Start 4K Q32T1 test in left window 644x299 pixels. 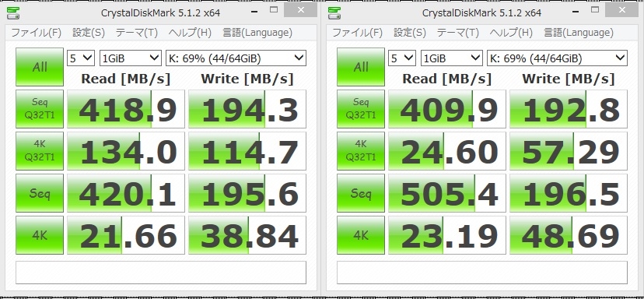point(40,151)
